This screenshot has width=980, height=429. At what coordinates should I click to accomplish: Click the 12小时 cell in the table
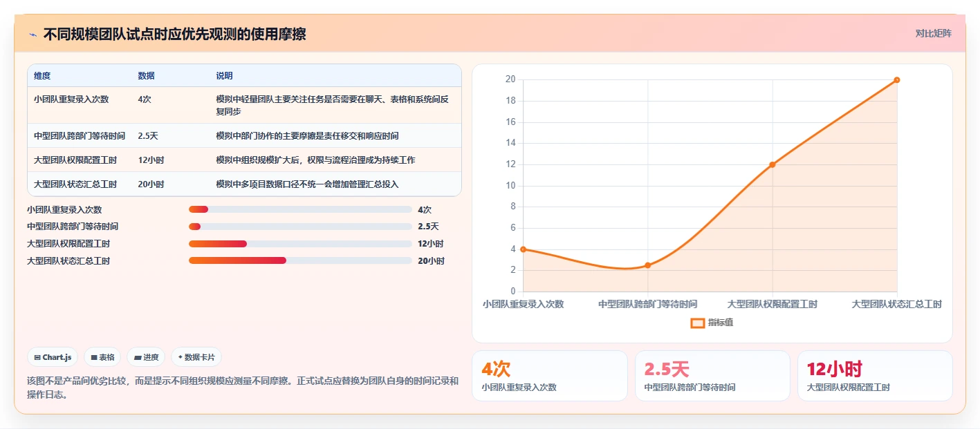pos(151,160)
